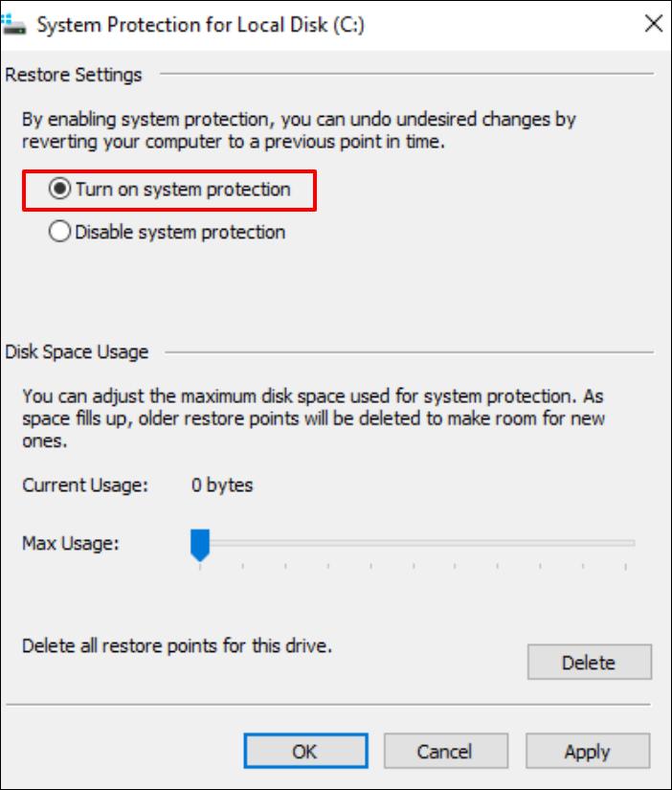Click the 'By enabling system protection' description text
Screen dimensions: 672x790
click(x=299, y=131)
